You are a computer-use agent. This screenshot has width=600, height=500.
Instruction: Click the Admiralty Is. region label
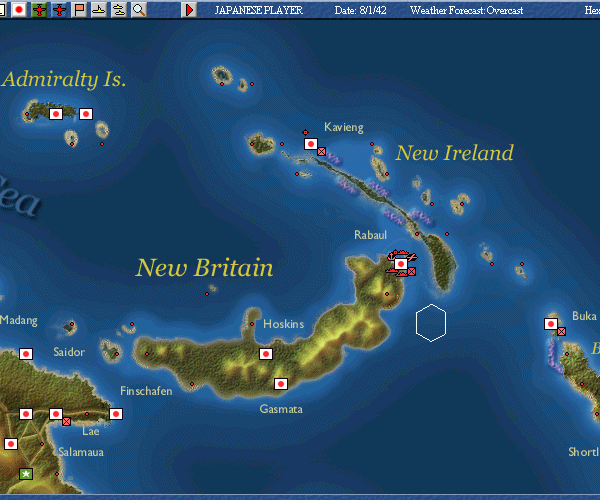pos(64,80)
